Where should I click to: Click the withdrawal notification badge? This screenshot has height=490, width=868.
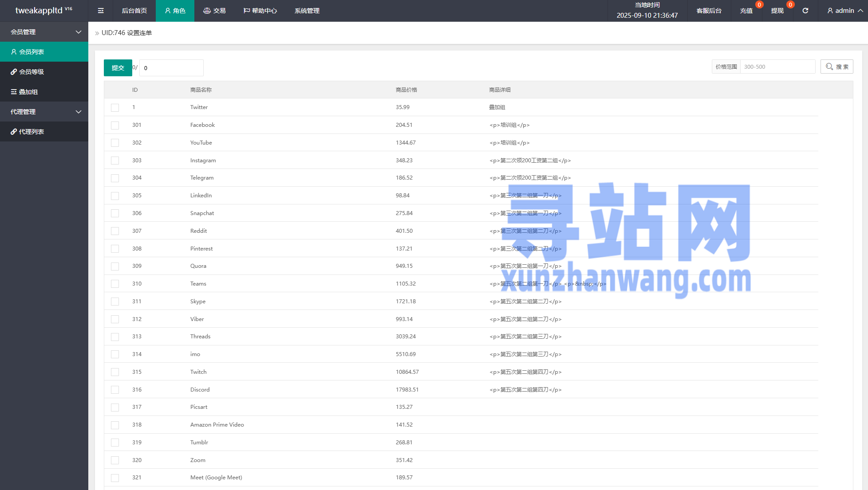pos(790,5)
